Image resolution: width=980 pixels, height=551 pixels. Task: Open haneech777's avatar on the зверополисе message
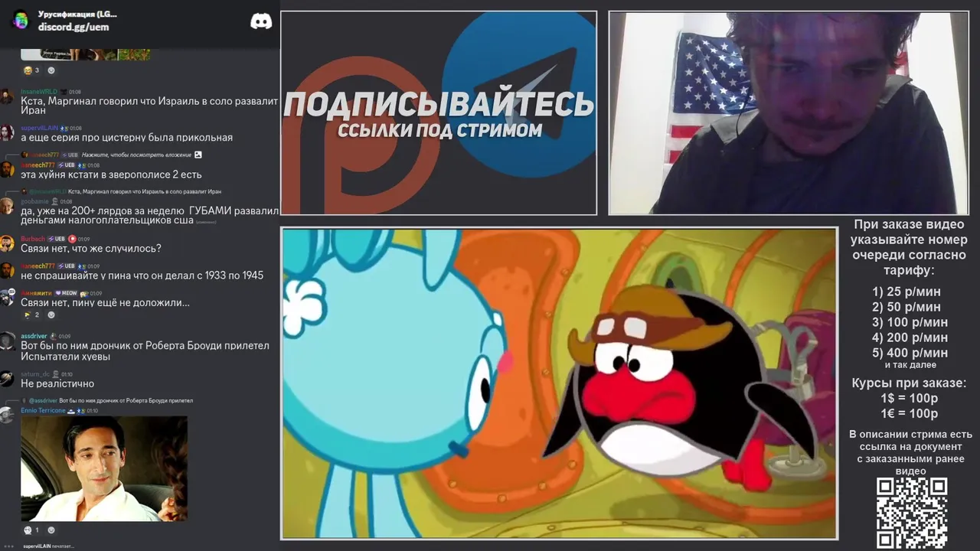click(7, 169)
